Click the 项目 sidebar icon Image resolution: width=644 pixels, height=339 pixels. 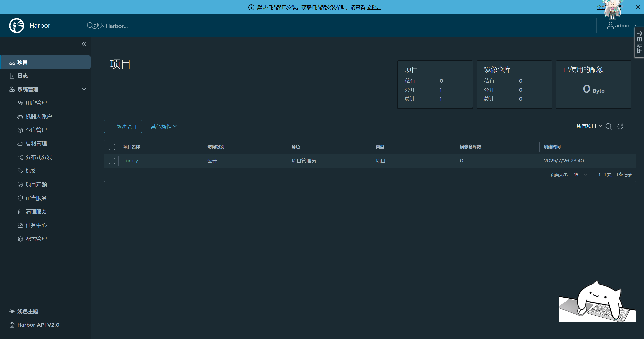pos(12,62)
